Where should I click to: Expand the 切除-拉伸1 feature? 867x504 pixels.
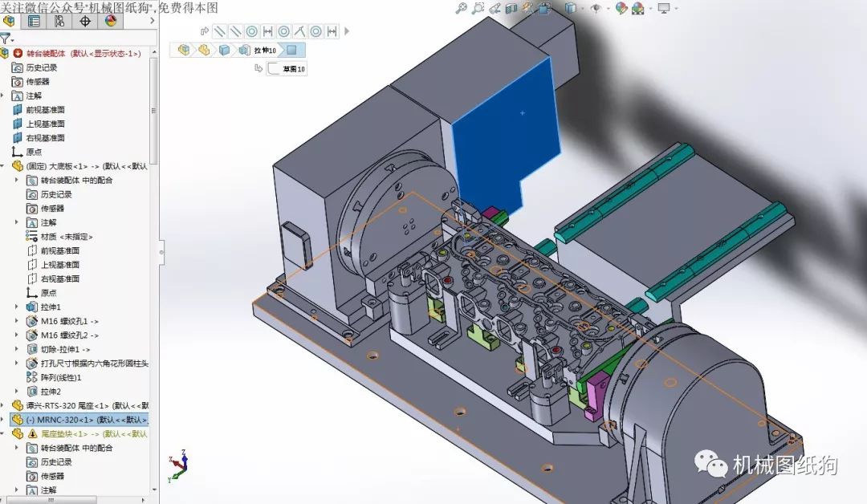(17, 349)
